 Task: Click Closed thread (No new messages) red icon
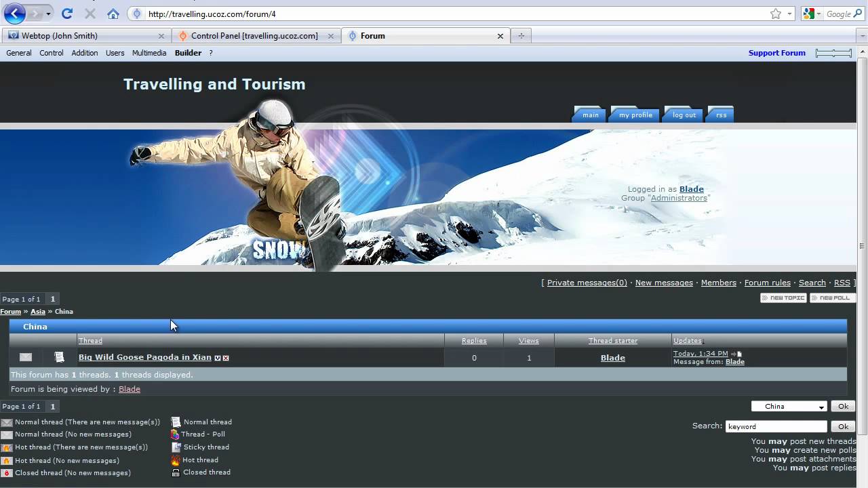click(7, 473)
